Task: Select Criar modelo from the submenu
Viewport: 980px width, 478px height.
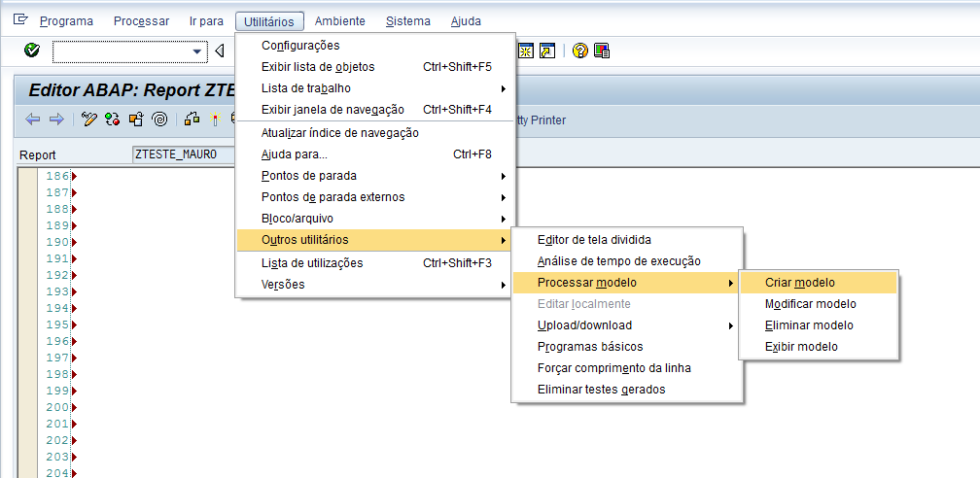Action: [x=799, y=283]
